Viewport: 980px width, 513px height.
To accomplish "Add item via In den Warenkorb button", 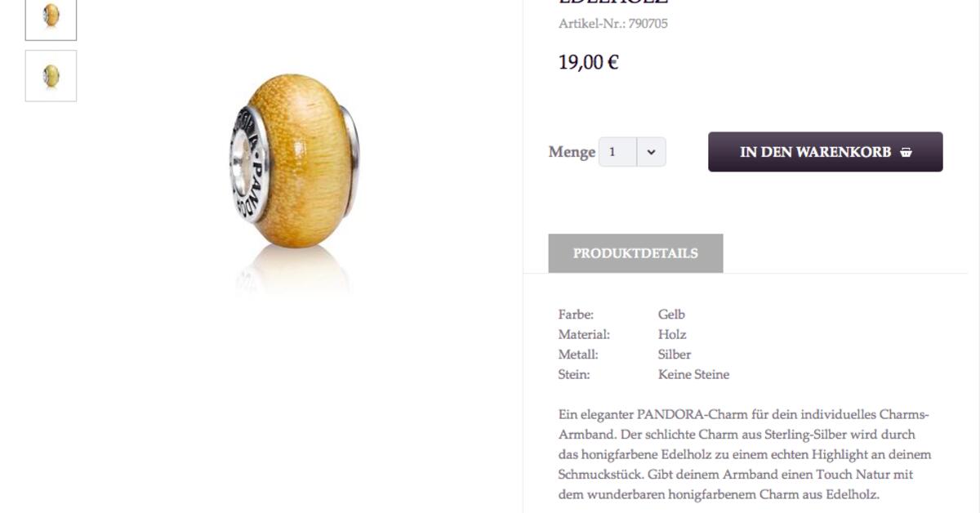I will (x=825, y=152).
